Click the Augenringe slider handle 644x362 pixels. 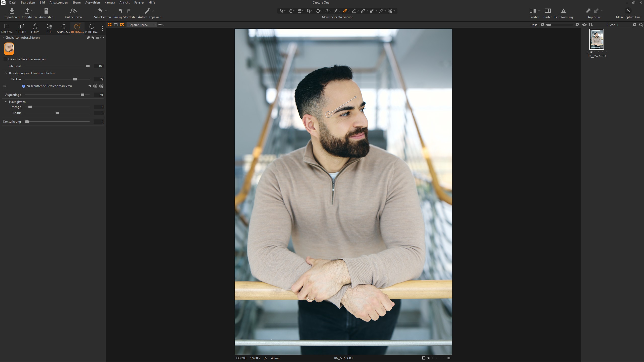point(83,95)
